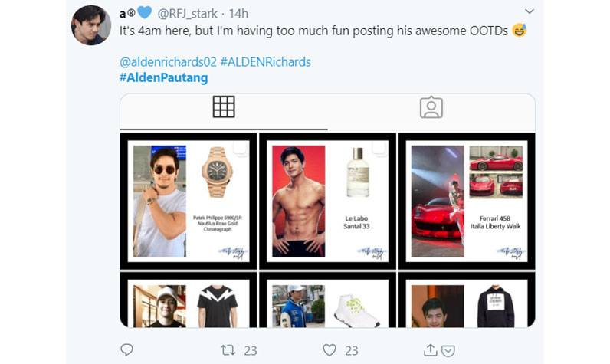Open the share upload arrow icon

tap(430, 350)
